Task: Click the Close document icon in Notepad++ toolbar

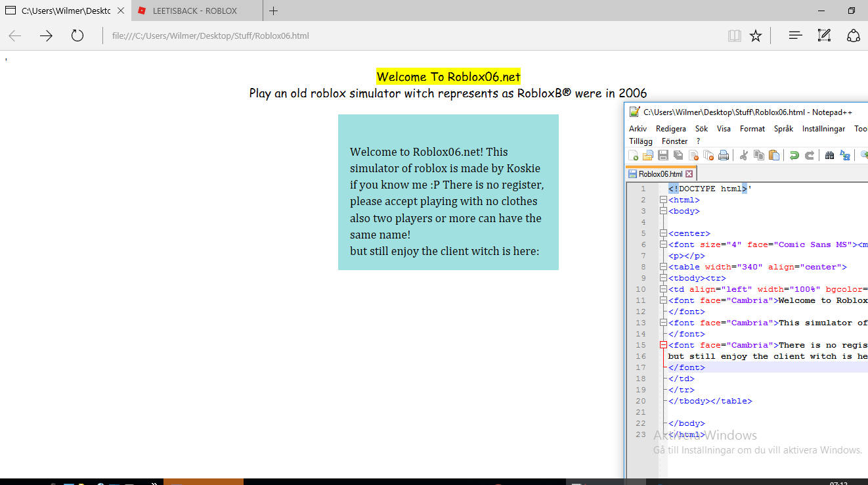Action: 693,156
